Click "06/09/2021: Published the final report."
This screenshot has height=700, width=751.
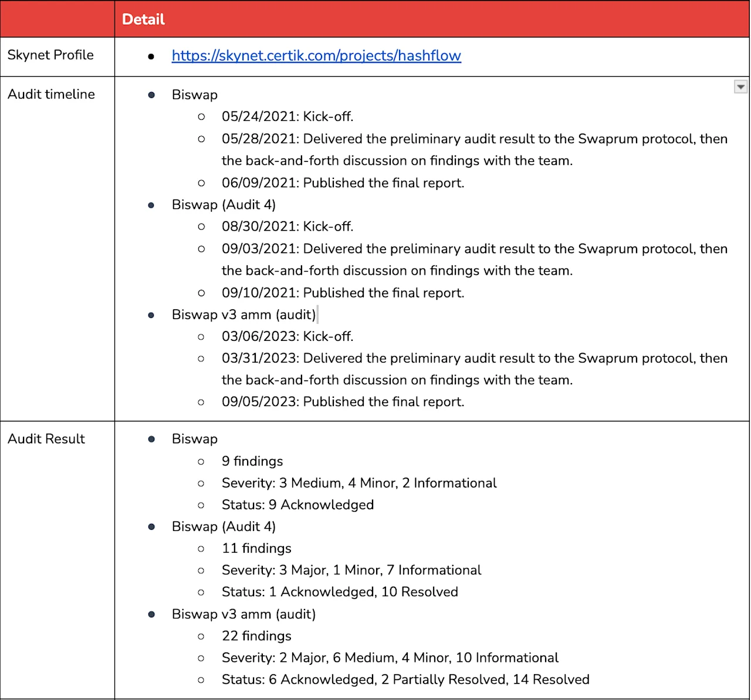click(x=343, y=183)
